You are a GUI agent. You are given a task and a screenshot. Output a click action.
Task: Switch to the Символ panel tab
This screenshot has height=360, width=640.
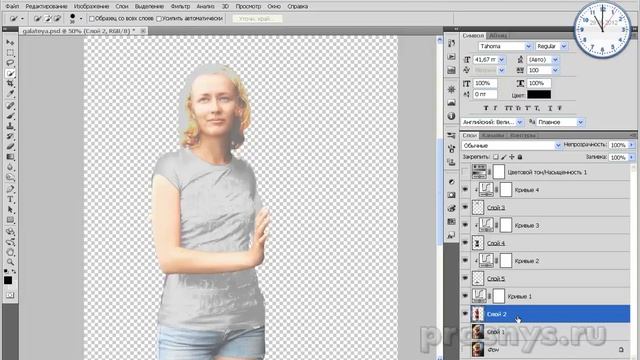tap(473, 36)
